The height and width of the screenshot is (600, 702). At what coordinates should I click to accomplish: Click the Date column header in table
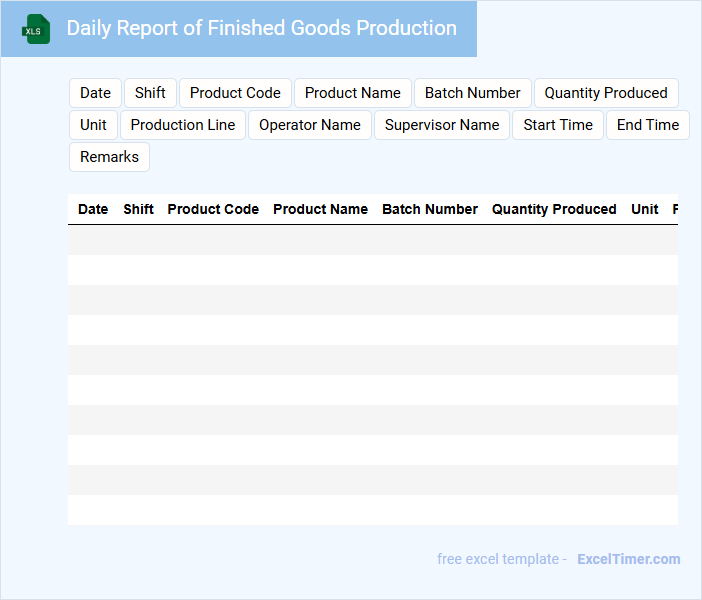pos(93,209)
